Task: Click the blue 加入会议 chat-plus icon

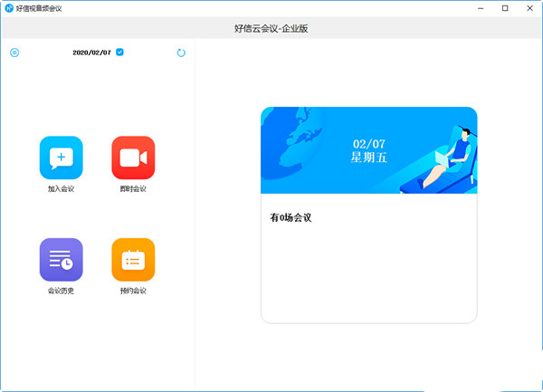Action: coord(62,158)
